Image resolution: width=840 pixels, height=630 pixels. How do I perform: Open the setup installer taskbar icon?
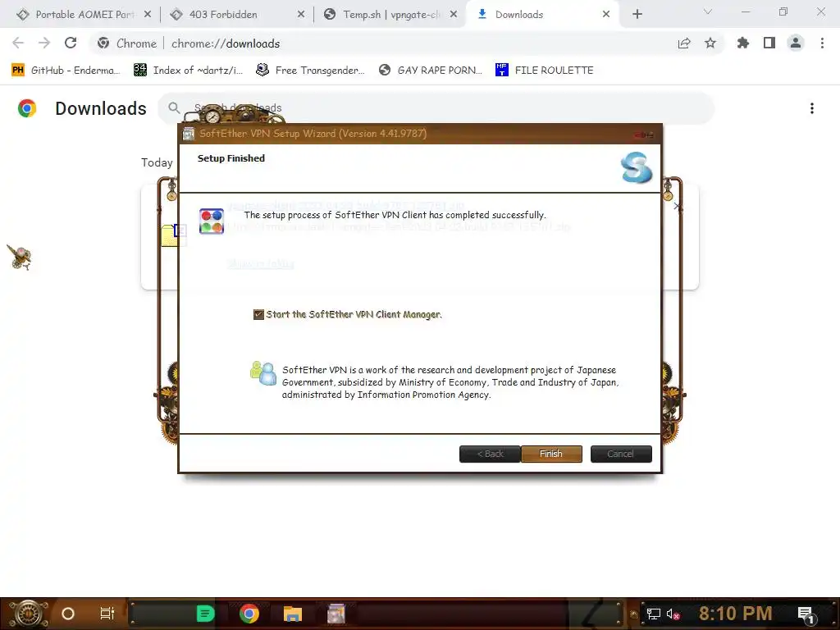tap(336, 614)
